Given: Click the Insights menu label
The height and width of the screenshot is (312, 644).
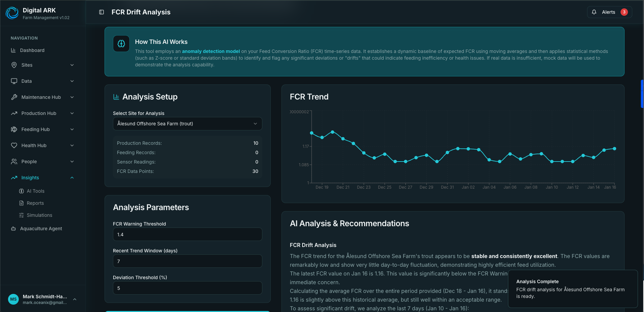Looking at the screenshot, I should pos(30,178).
